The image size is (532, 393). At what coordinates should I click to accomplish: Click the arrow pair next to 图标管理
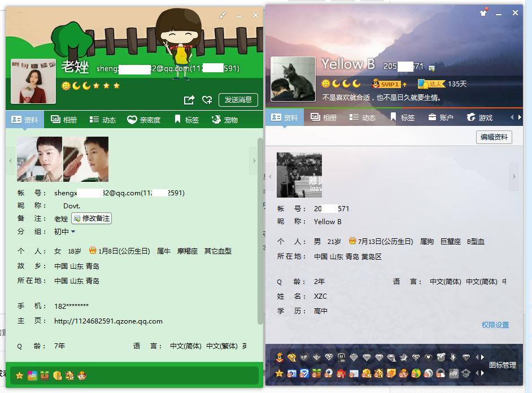pos(480,356)
